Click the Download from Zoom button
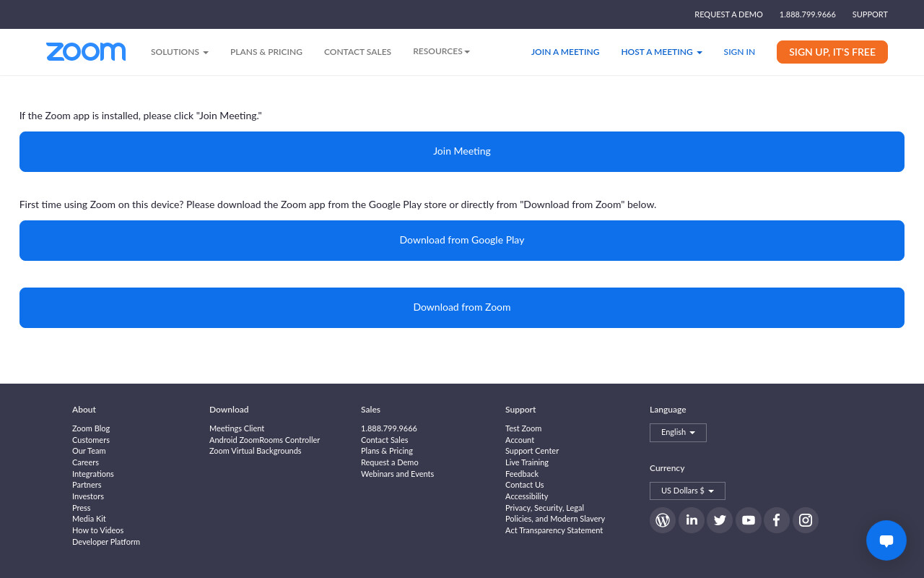 pos(462,308)
